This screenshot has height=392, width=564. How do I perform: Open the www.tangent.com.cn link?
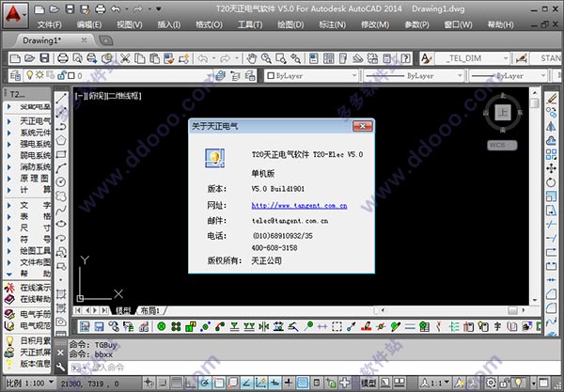[x=299, y=204]
